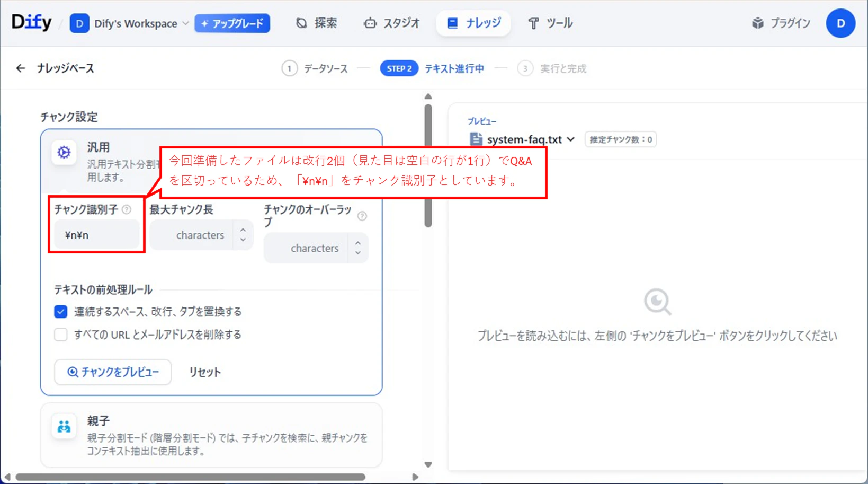Click the 最大チャンク長 characters field

point(191,235)
